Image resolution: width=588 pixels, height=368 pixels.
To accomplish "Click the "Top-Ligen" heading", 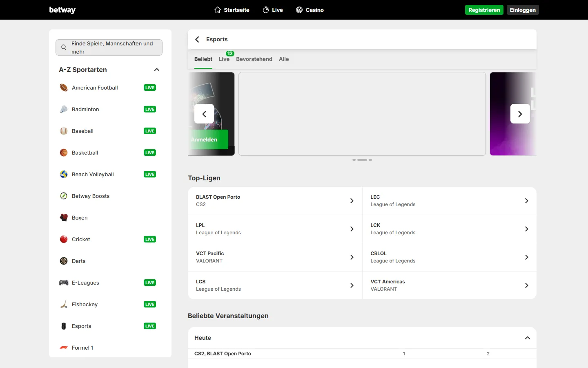I will [x=204, y=178].
